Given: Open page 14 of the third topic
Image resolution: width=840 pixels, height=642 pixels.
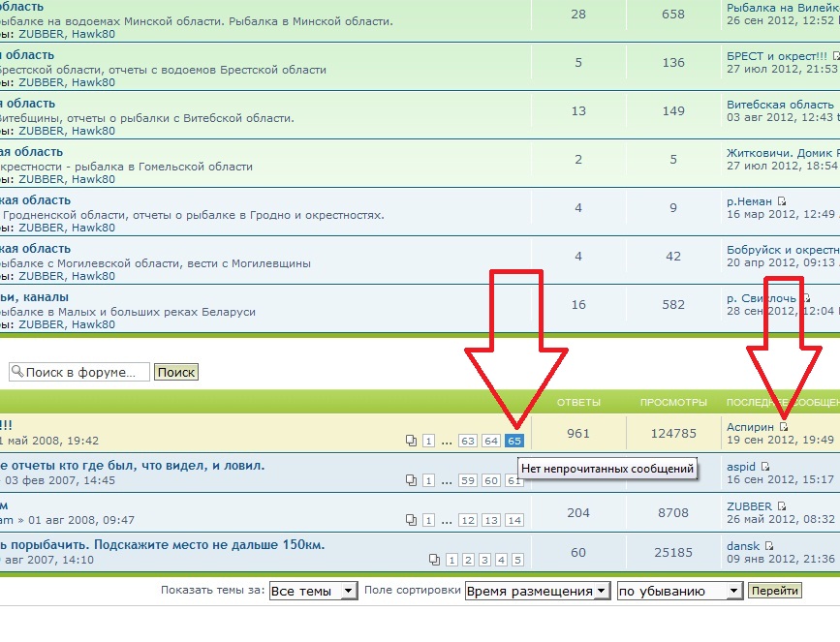Looking at the screenshot, I should pyautogui.click(x=514, y=520).
